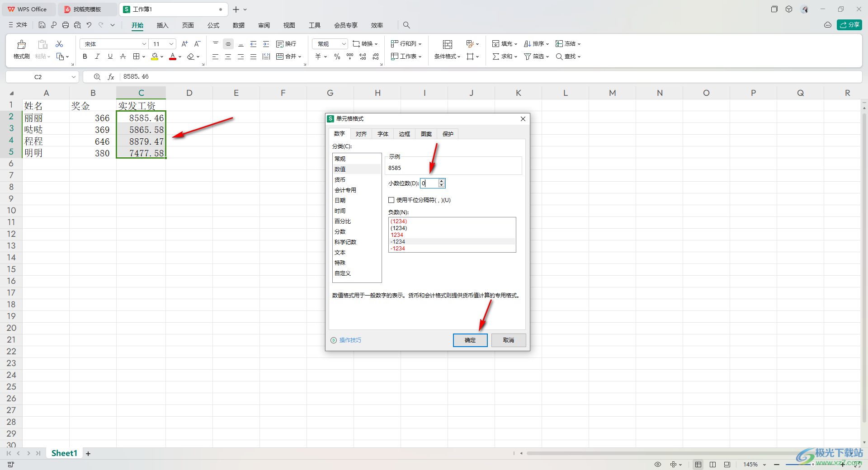Open the font name dropdown

(144, 44)
